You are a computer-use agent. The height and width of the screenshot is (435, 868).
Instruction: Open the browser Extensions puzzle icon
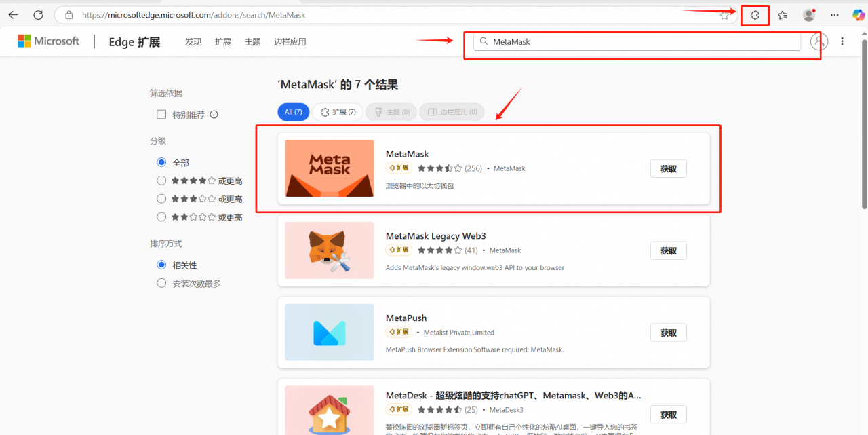pos(755,14)
